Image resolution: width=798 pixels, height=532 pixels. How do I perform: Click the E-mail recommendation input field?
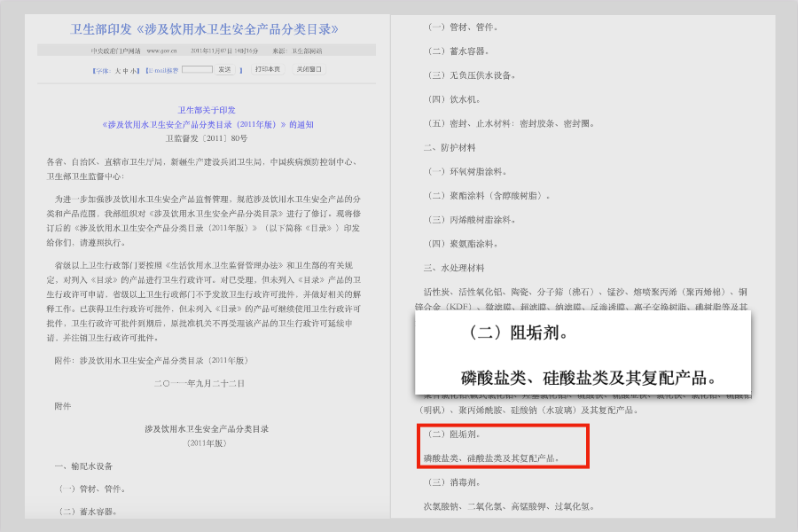pyautogui.click(x=197, y=69)
